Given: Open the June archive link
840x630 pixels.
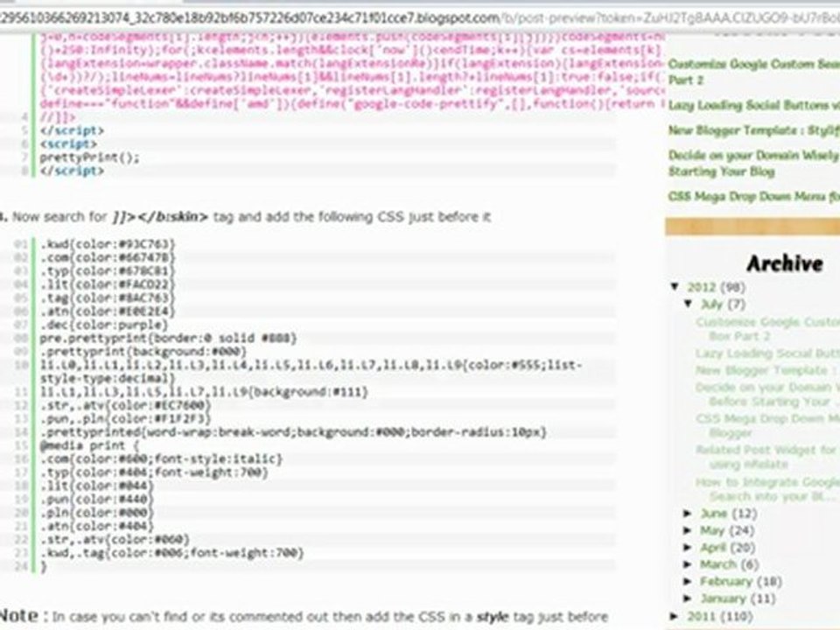Looking at the screenshot, I should click(x=714, y=514).
